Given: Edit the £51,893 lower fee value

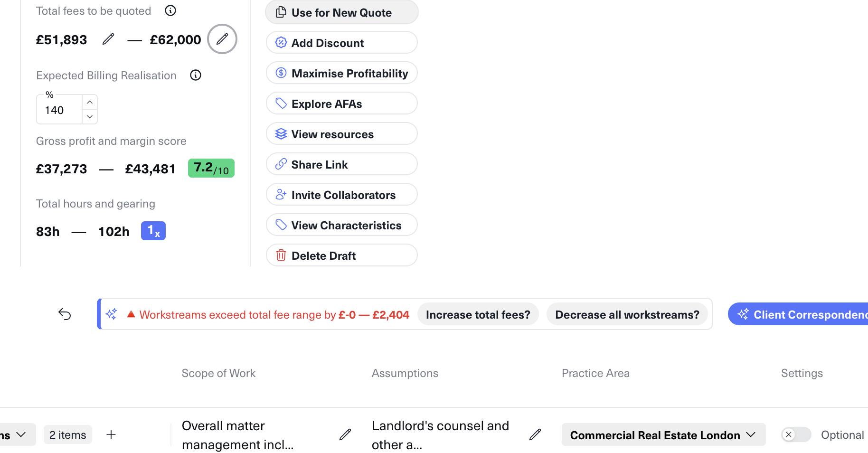Looking at the screenshot, I should coord(108,39).
